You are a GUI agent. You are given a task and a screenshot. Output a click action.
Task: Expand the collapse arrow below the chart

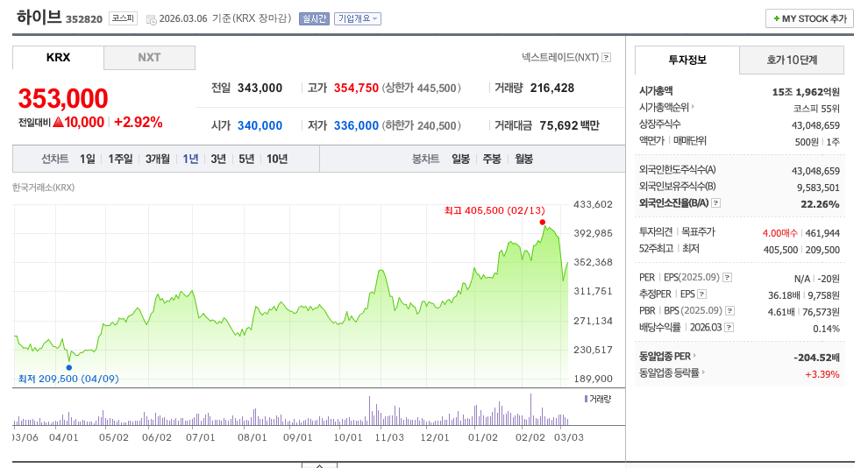[319, 465]
